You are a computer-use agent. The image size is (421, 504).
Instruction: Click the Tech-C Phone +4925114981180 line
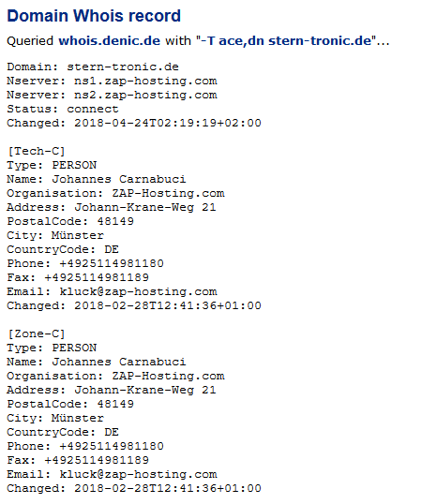pos(85,263)
